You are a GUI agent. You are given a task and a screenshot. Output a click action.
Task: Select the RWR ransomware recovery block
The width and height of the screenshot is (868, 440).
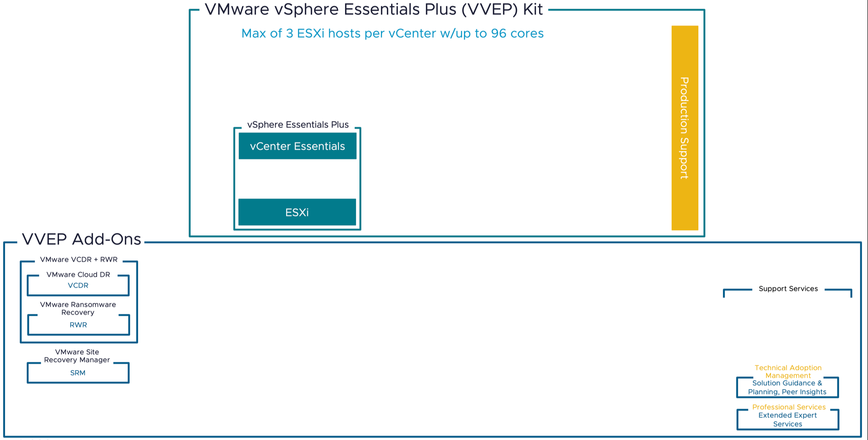78,325
